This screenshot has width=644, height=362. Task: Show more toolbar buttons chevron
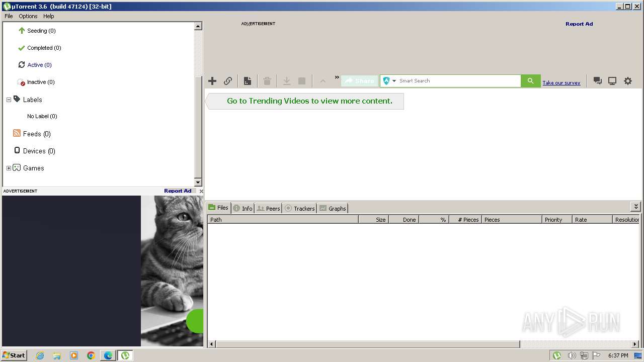pos(337,77)
